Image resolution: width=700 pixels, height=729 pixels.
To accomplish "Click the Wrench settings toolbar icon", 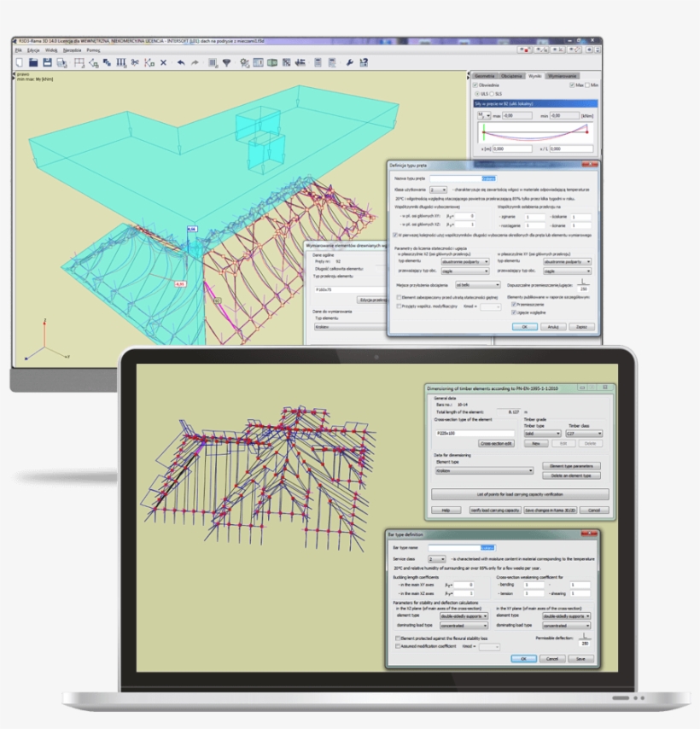I will click(349, 62).
